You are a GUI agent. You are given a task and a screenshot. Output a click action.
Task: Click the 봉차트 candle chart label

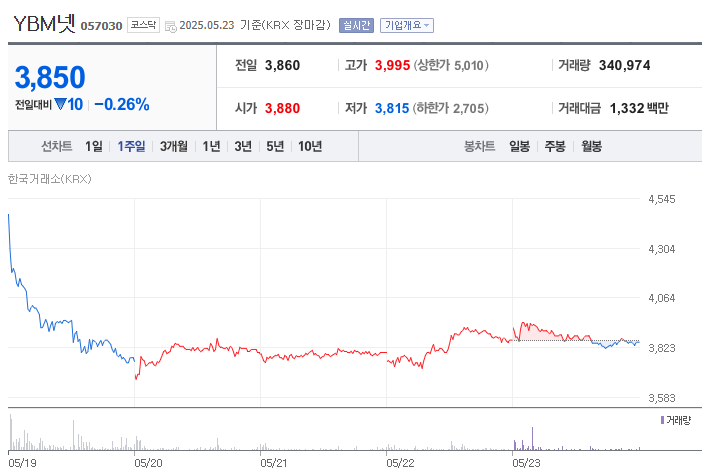click(x=479, y=146)
